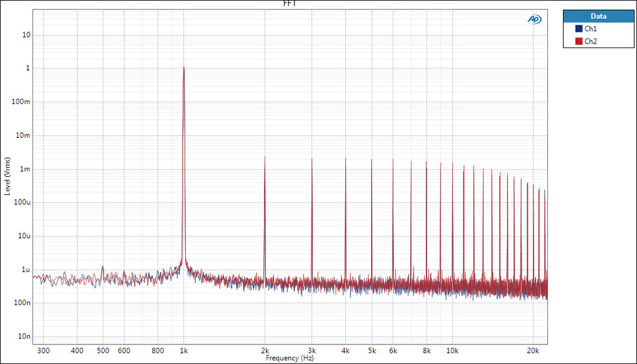The image size is (637, 364).
Task: Click the red Ch2 color swatch
Action: coord(578,42)
